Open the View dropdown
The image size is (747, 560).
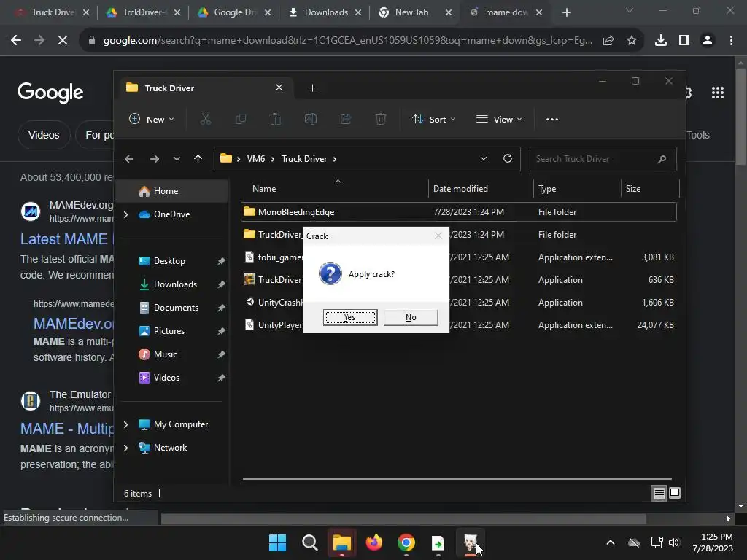coord(499,119)
